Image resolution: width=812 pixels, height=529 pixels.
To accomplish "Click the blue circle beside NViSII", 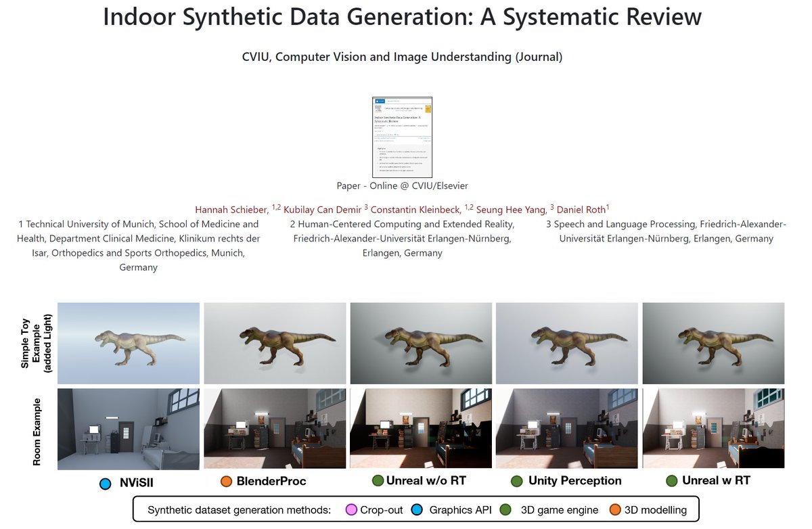I will tap(105, 483).
